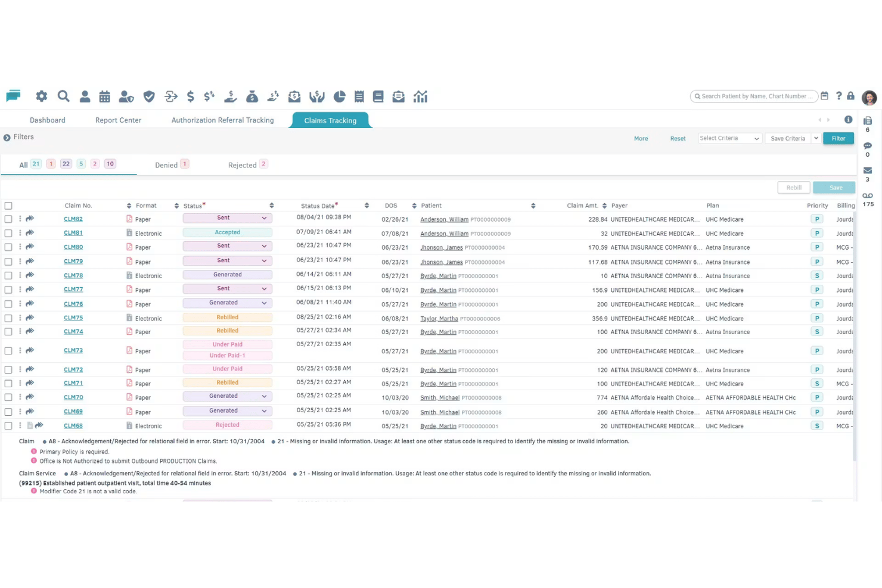This screenshot has height=588, width=882.
Task: Click the purple badge showing 22
Action: 66,164
